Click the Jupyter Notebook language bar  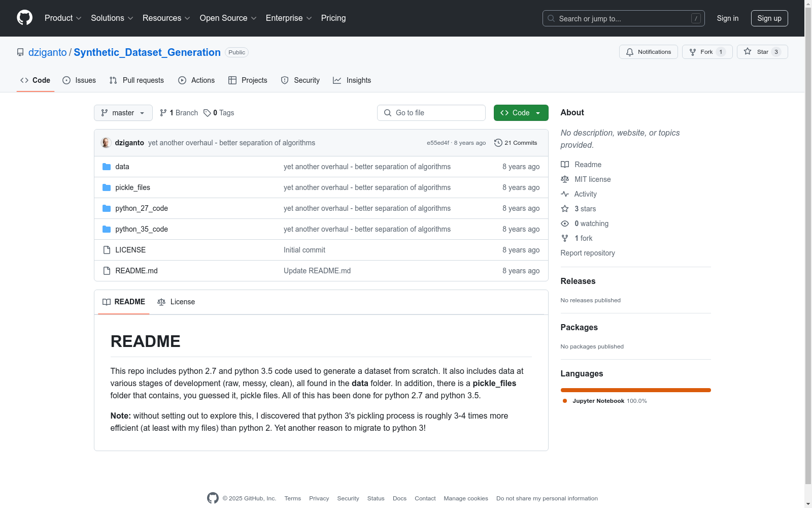click(636, 390)
